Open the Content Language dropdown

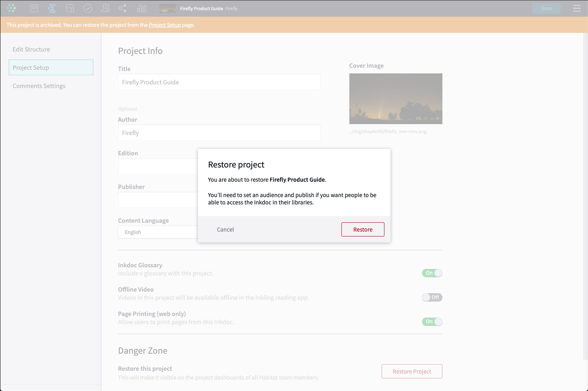point(158,232)
